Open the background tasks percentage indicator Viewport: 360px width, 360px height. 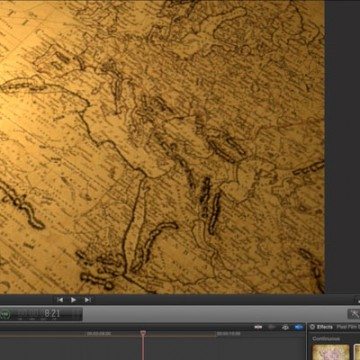(x=5, y=314)
